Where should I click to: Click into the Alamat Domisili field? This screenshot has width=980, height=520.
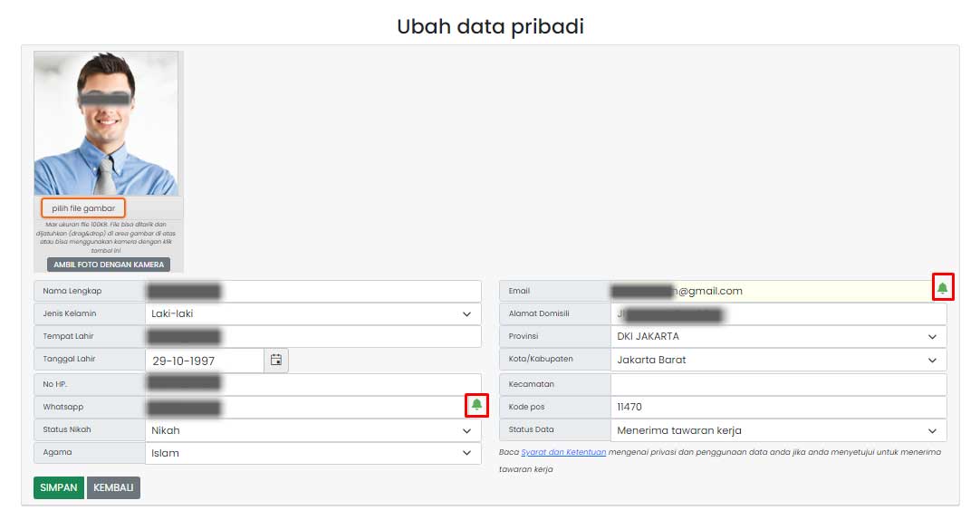click(778, 313)
